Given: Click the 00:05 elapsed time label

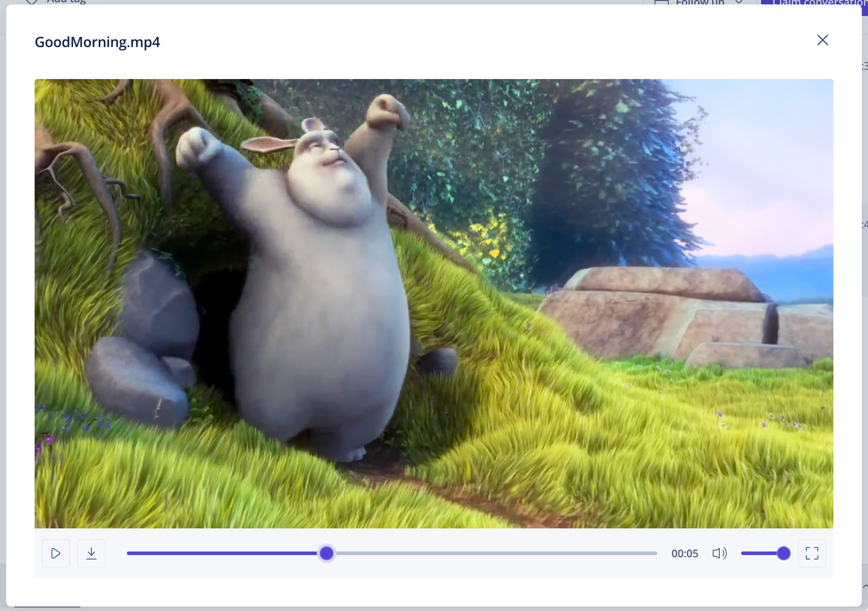Looking at the screenshot, I should pos(685,553).
